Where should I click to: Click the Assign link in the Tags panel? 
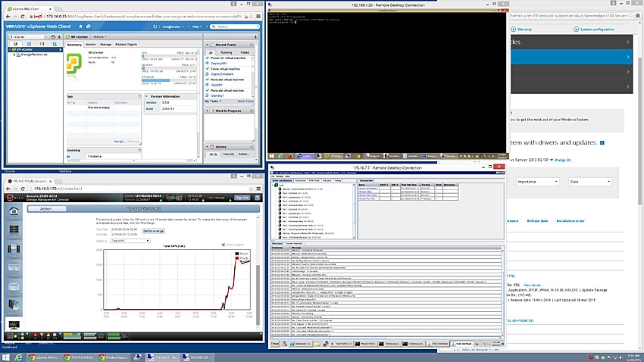pyautogui.click(x=120, y=142)
